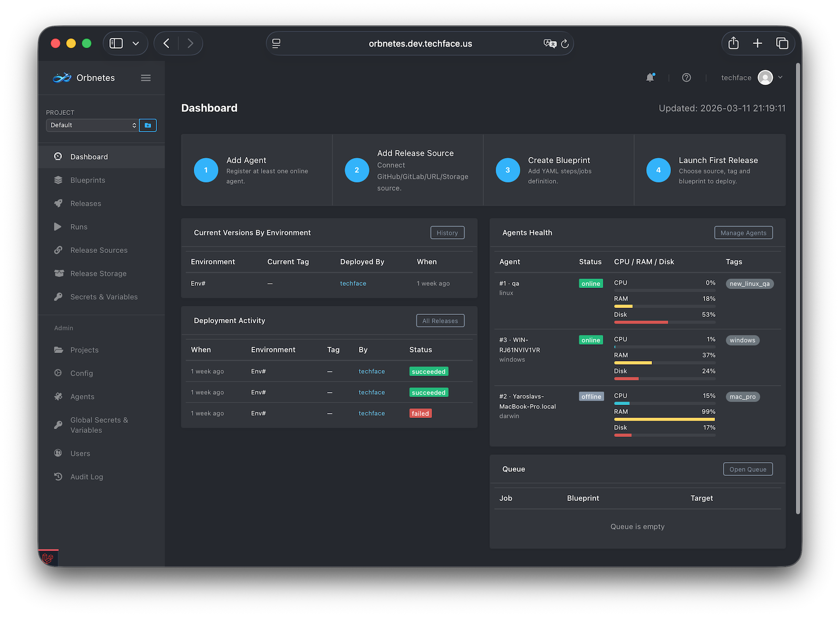Open the All Releases button
840x617 pixels.
click(440, 321)
